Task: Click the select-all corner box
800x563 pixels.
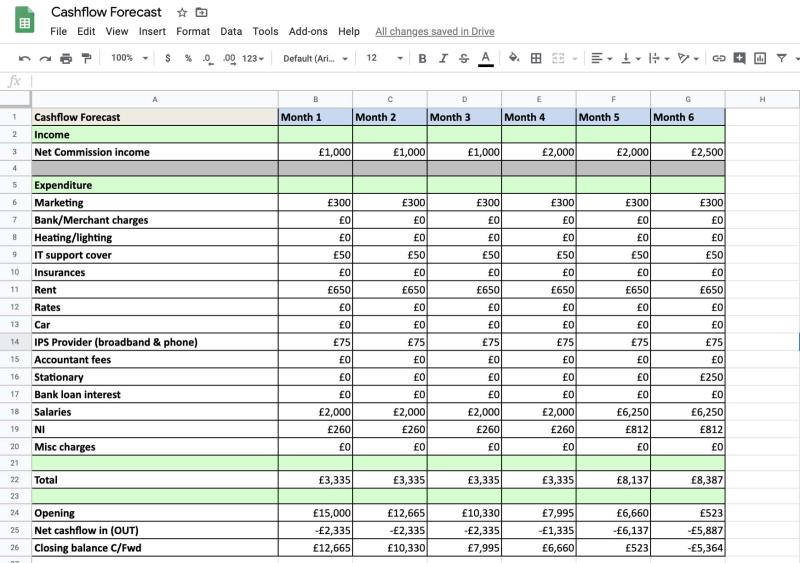Action: click(15, 100)
